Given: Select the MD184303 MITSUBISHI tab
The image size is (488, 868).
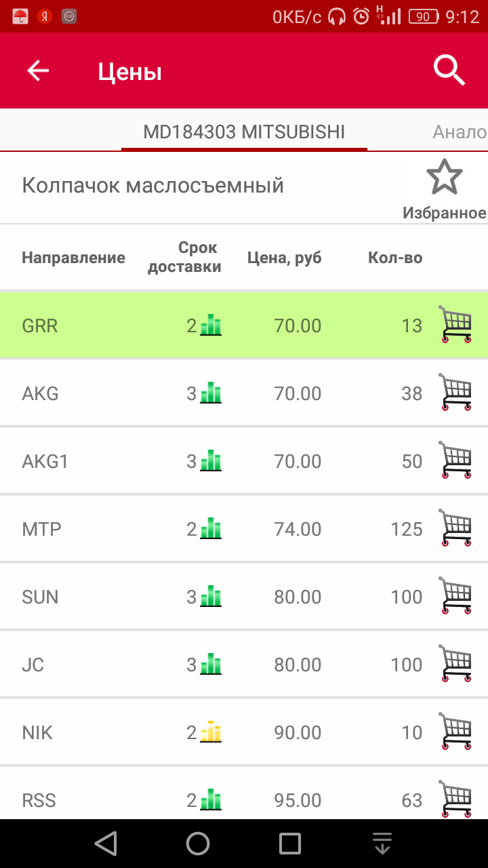Looking at the screenshot, I should 244,132.
